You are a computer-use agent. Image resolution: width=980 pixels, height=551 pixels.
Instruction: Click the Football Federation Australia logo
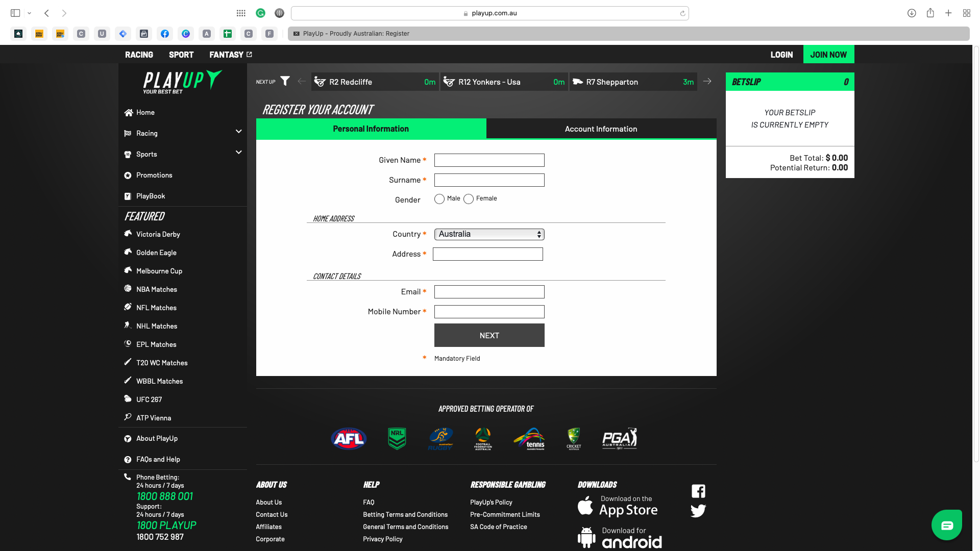[x=483, y=439]
